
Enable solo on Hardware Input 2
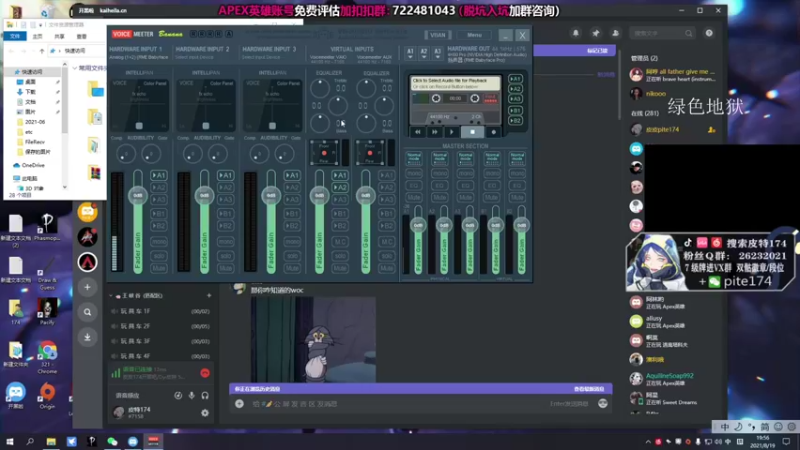[x=226, y=256]
